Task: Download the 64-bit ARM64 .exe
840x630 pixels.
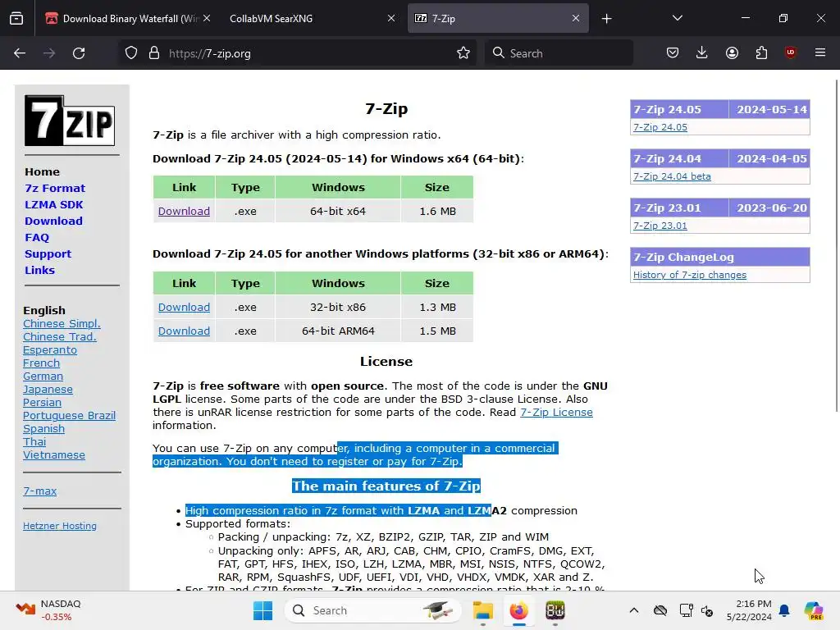Action: pyautogui.click(x=184, y=331)
